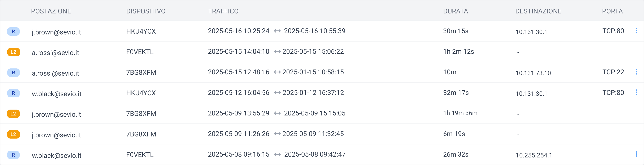Image resolution: width=644 pixels, height=165 pixels.
Task: Sort by the POSTAZIONE column header
Action: (51, 11)
